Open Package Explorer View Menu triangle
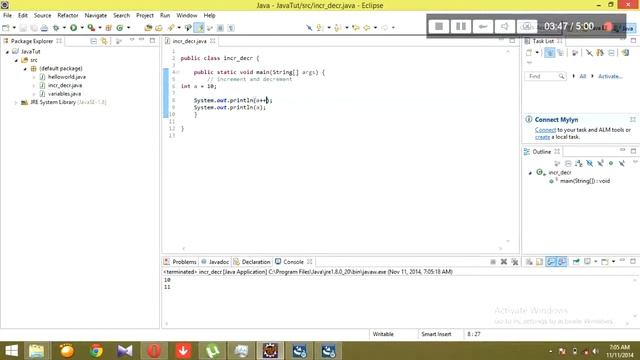The width and height of the screenshot is (640, 360). 132,40
